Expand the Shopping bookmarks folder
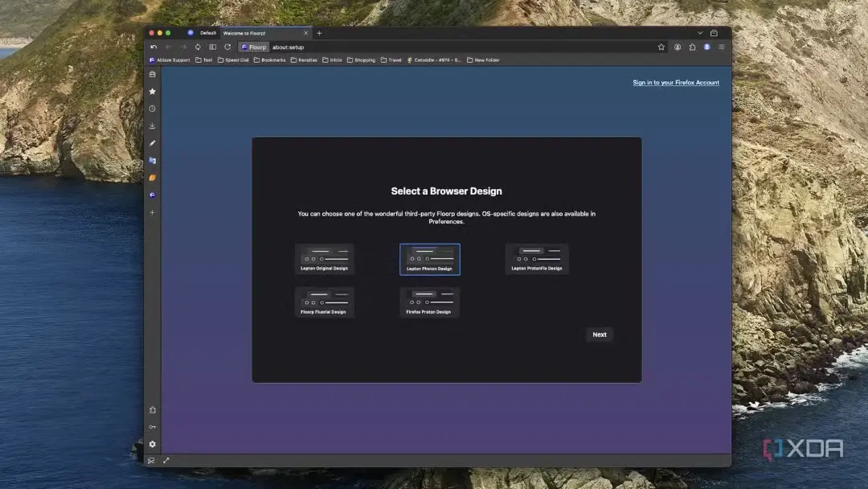Screen dimensions: 868x489 click(x=361, y=60)
